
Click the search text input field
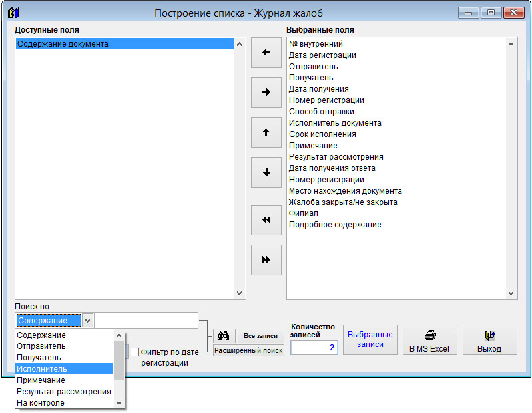tap(146, 320)
